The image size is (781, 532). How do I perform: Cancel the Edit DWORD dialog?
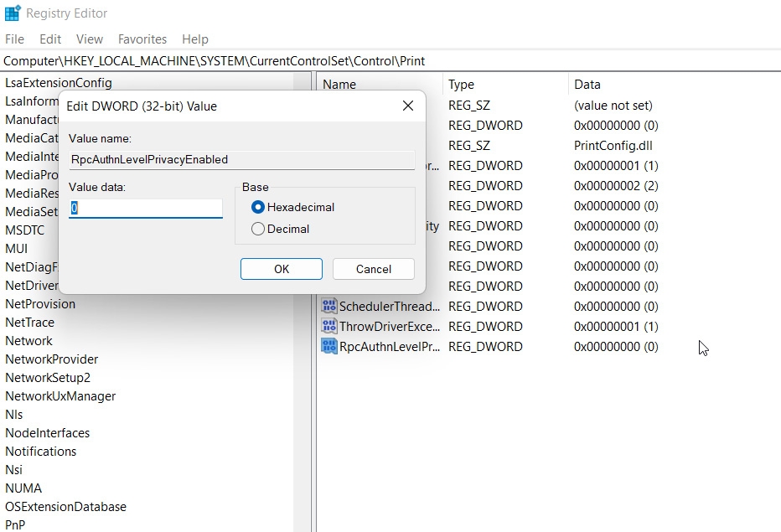click(x=374, y=269)
